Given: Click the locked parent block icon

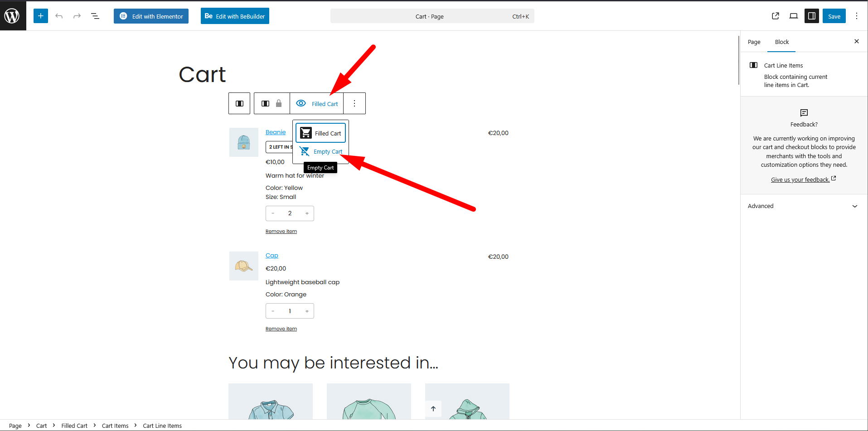Looking at the screenshot, I should [272, 104].
